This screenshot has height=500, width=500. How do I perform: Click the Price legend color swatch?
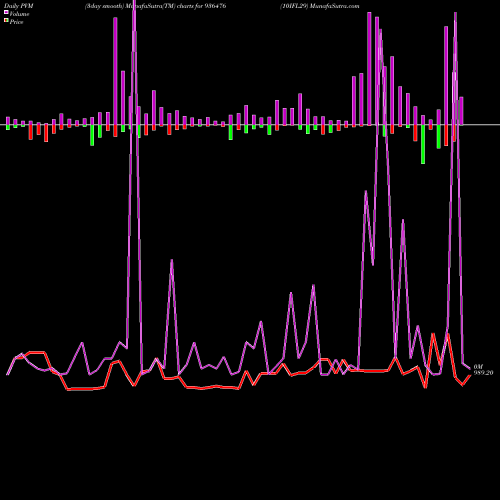pyautogui.click(x=6, y=21)
